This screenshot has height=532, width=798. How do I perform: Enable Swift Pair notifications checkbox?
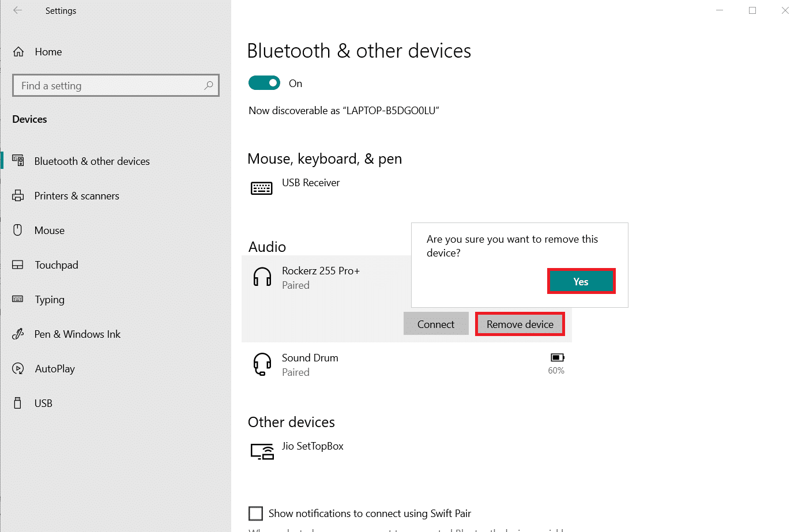[x=255, y=513]
